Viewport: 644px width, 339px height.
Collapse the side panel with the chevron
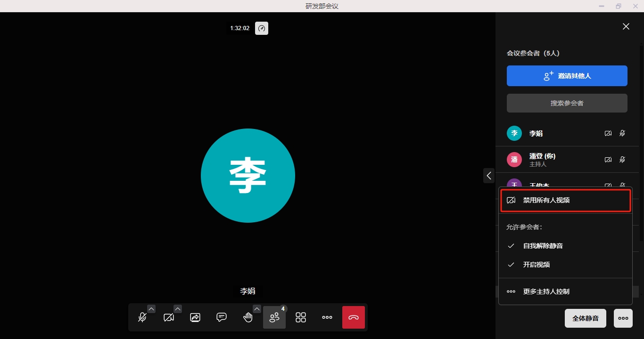[x=489, y=176]
